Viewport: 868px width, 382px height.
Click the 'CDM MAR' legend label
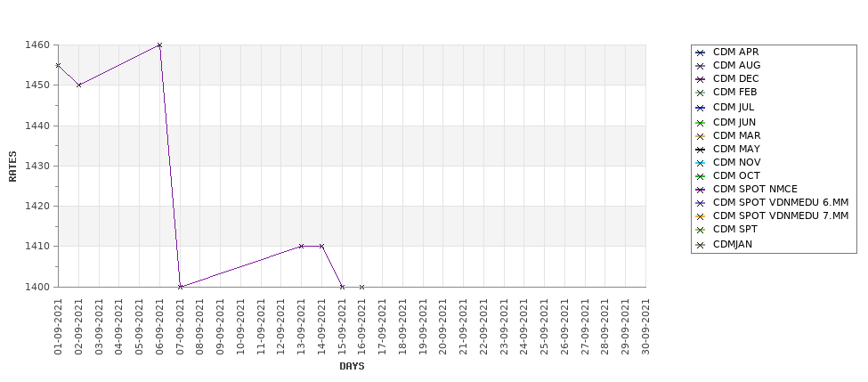[x=737, y=135]
